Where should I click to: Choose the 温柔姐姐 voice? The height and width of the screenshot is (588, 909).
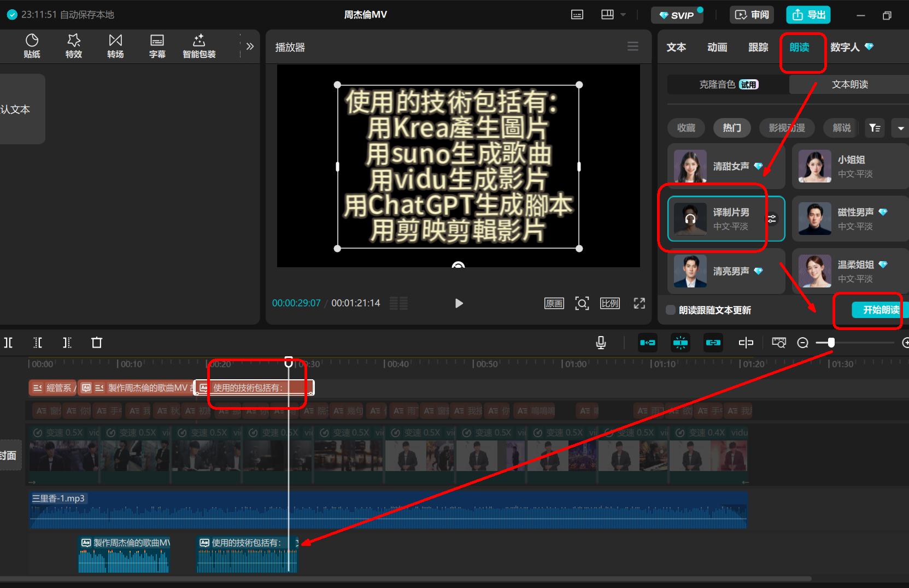851,271
